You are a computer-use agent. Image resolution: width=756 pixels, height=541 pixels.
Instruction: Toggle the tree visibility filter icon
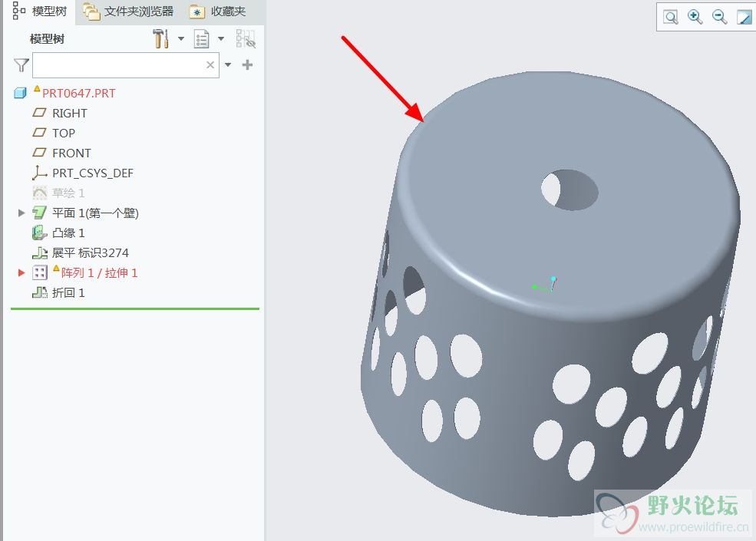pos(246,38)
